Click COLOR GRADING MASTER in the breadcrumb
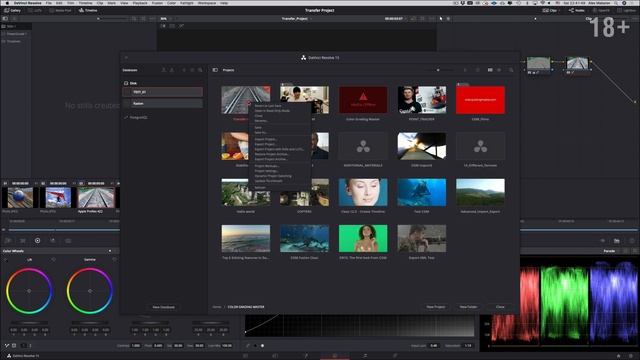The height and width of the screenshot is (360, 640). click(x=246, y=307)
